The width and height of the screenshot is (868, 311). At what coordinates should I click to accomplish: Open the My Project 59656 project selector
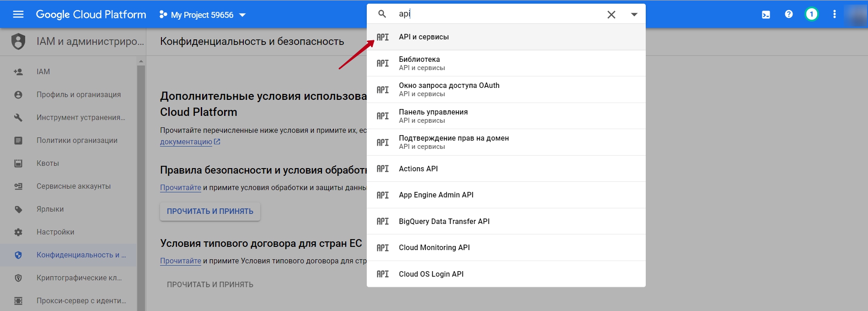[202, 15]
